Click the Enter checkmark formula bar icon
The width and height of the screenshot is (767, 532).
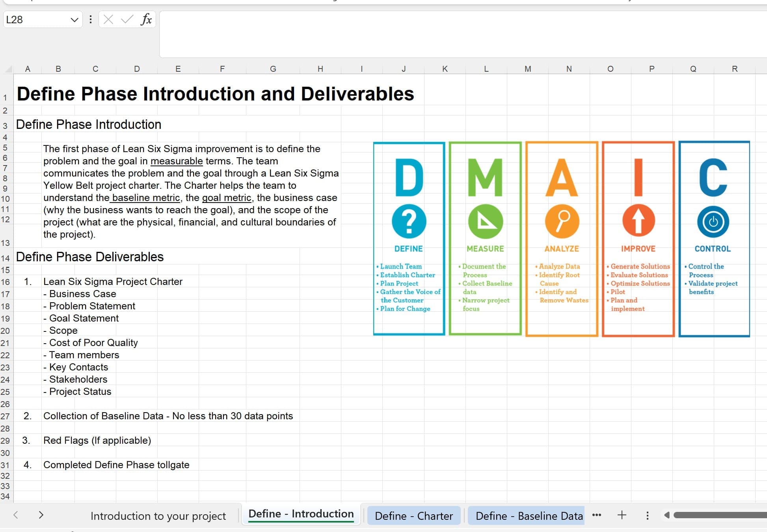click(x=127, y=19)
